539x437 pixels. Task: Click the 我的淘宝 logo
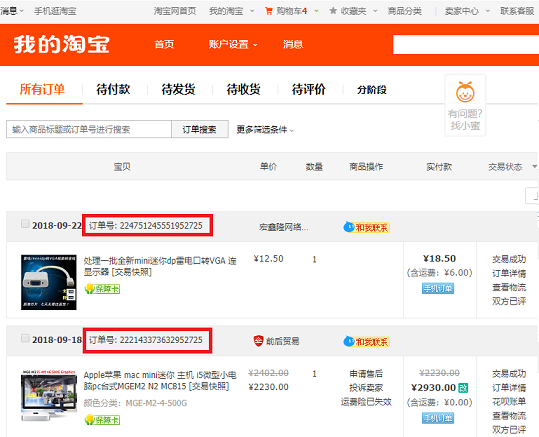tap(62, 44)
